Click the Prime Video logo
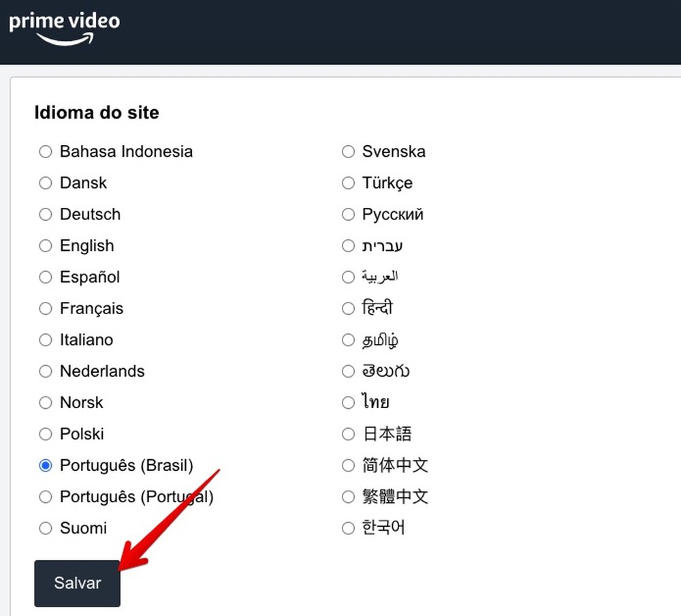The height and width of the screenshot is (616, 681). [64, 27]
